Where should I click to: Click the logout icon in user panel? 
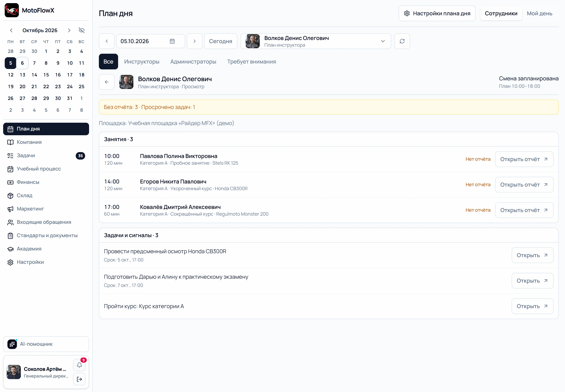[x=79, y=379]
